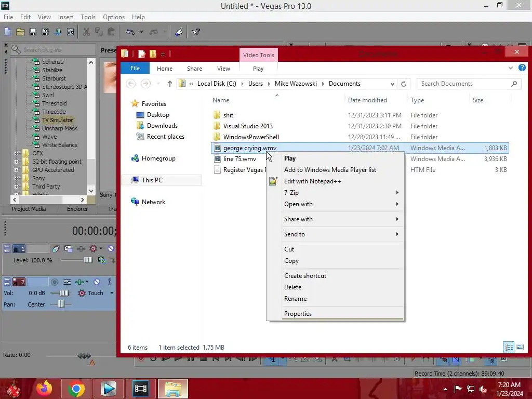Open the Track FX icon on audio track 2
532x399 pixels.
pos(79,282)
